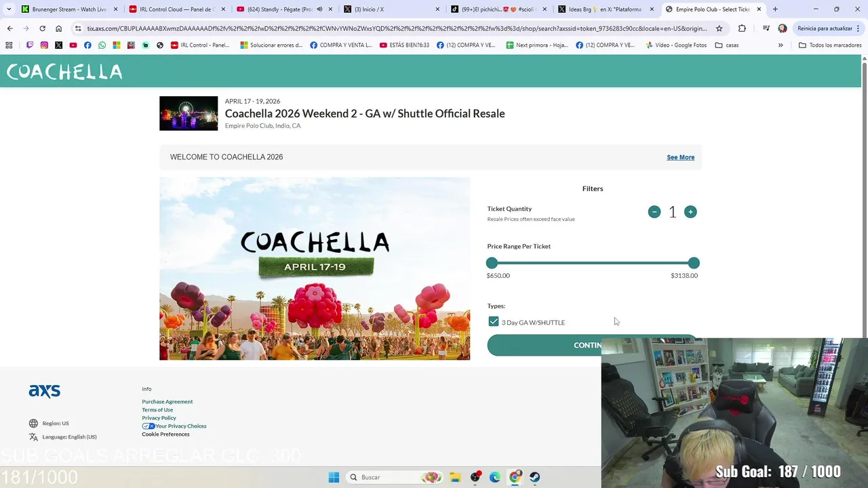Screen dimensions: 868x488
Task: Click the event thumbnail next to the title
Action: 189,113
